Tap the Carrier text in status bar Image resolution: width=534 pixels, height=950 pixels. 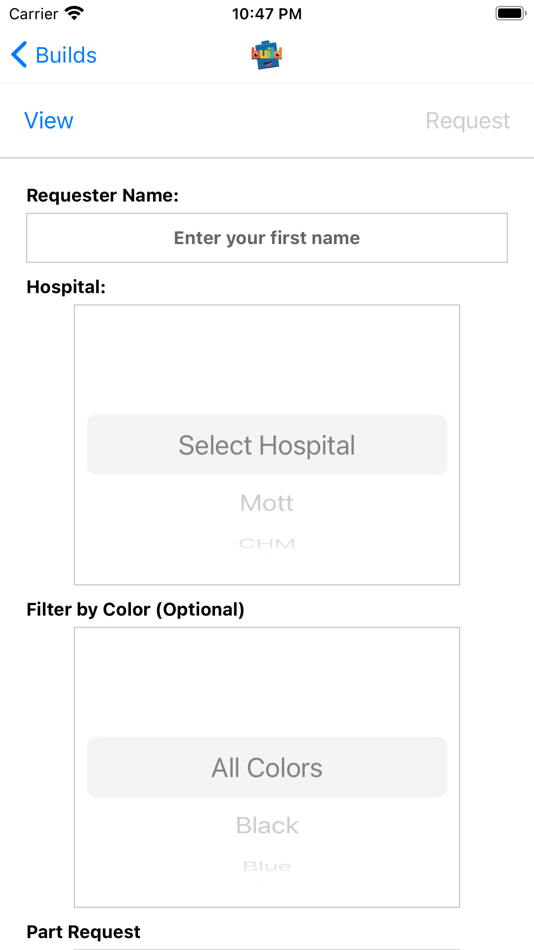[34, 13]
